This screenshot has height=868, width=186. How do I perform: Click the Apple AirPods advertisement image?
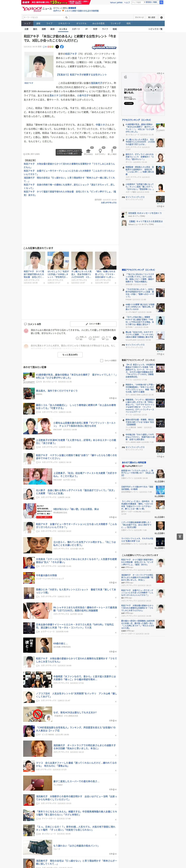coord(143,94)
